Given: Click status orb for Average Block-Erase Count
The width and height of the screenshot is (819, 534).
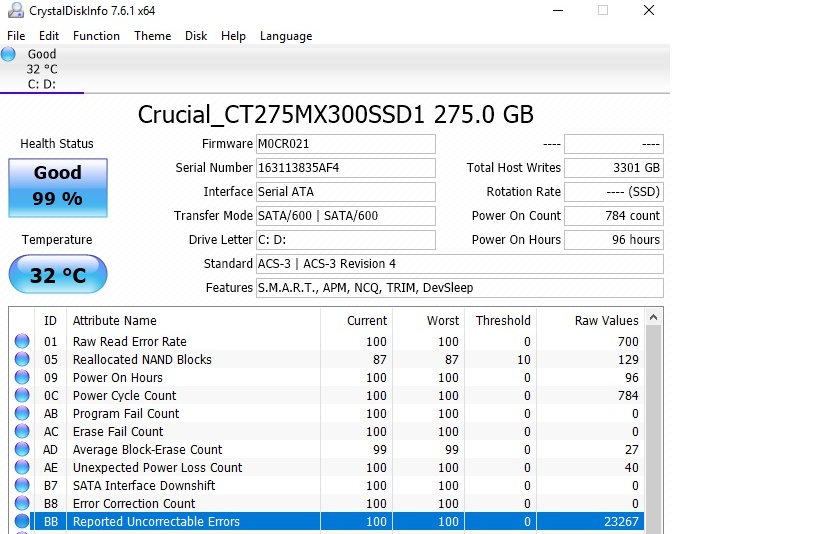Looking at the screenshot, I should 22,449.
